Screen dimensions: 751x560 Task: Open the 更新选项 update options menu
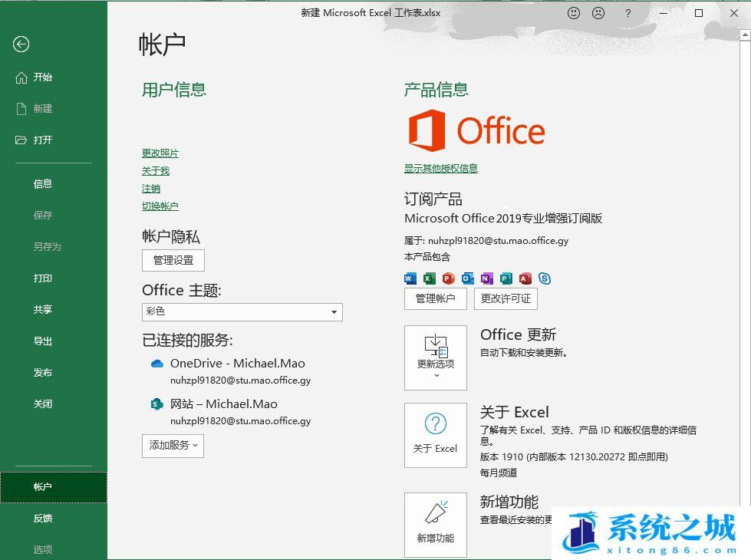[436, 357]
